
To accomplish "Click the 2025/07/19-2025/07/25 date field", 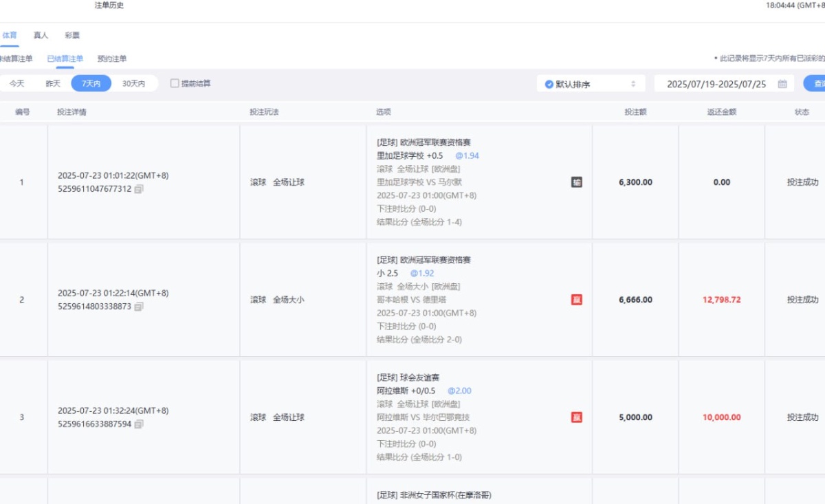I will (x=716, y=84).
